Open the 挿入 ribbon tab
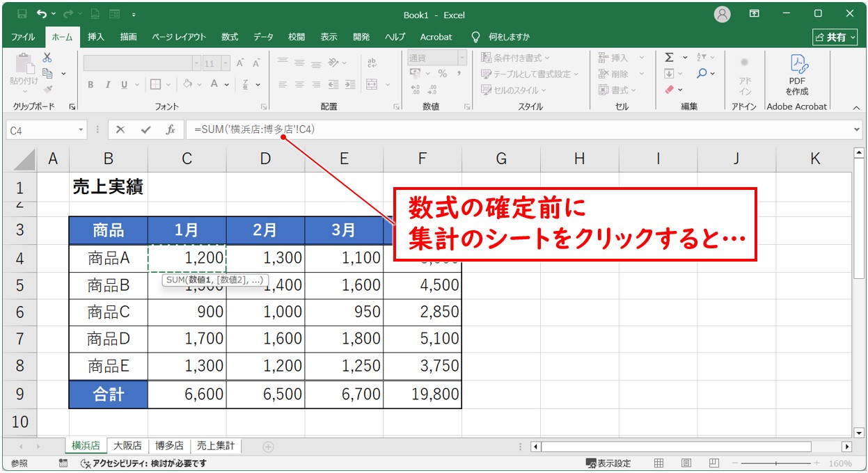This screenshot has height=473, width=868. tap(96, 37)
